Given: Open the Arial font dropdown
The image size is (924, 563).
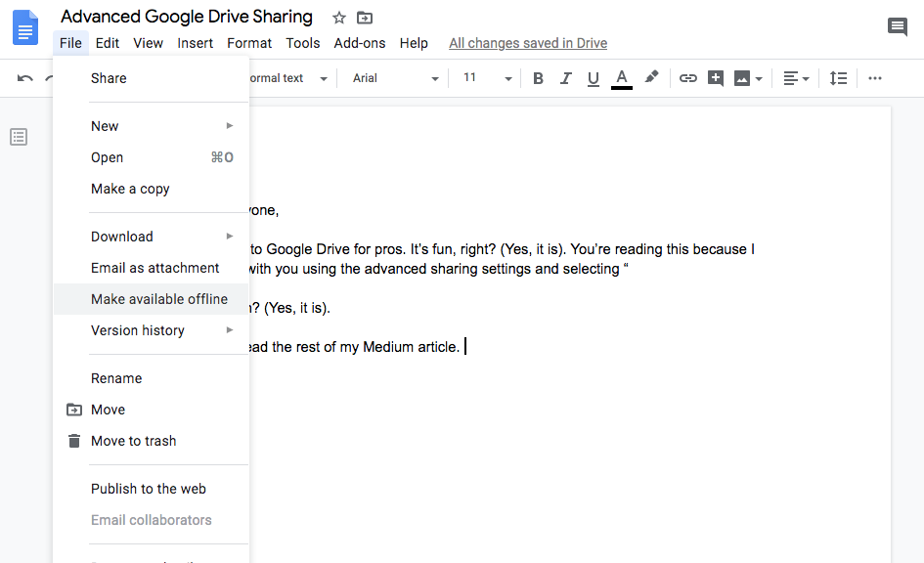Looking at the screenshot, I should coord(395,78).
